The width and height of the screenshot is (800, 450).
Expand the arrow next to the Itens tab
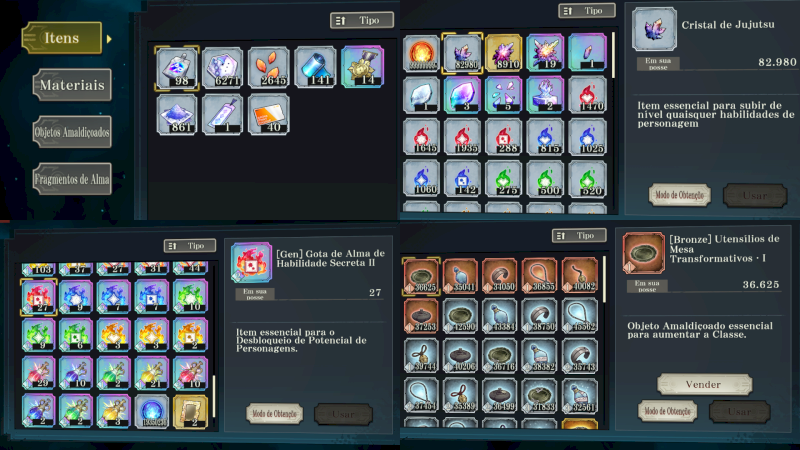pos(109,39)
